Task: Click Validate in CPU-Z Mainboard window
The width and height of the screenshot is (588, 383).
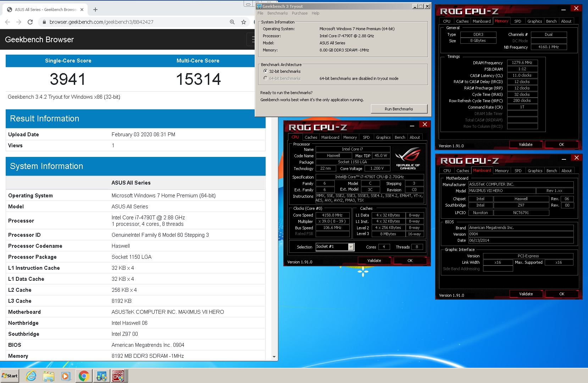Action: coord(526,294)
